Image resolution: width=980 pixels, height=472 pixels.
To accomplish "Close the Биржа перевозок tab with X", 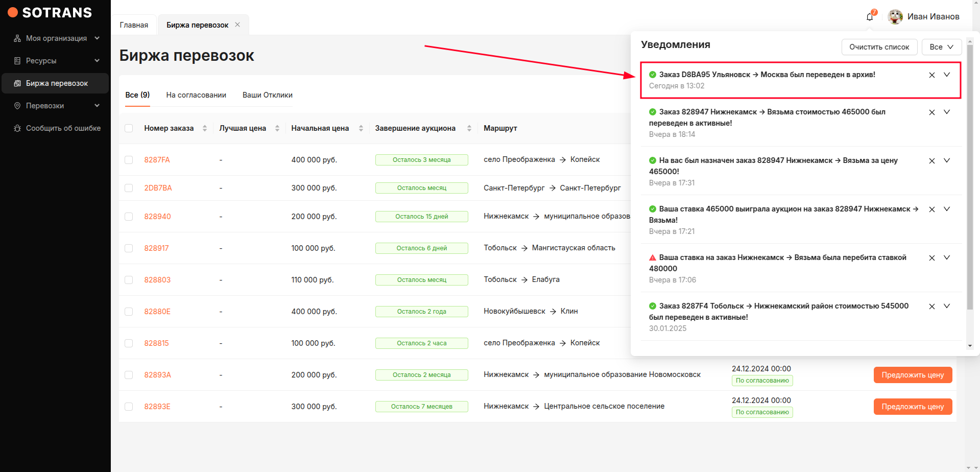I will (x=237, y=25).
